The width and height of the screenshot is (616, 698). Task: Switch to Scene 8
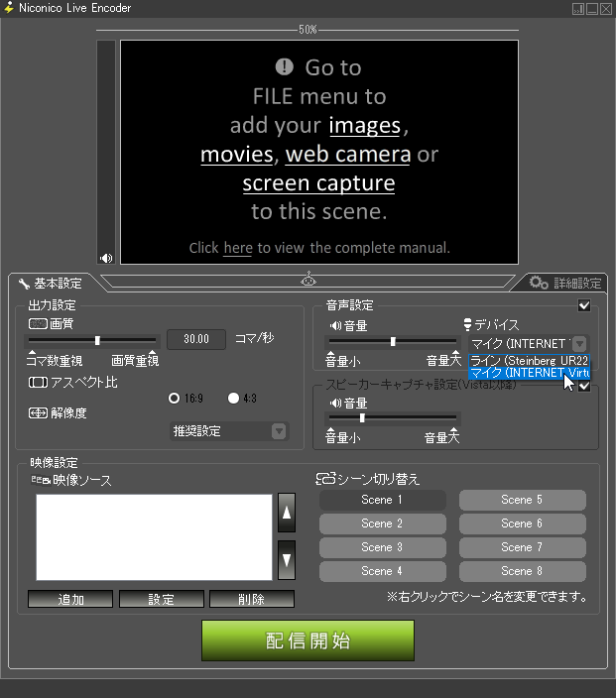pyautogui.click(x=523, y=571)
